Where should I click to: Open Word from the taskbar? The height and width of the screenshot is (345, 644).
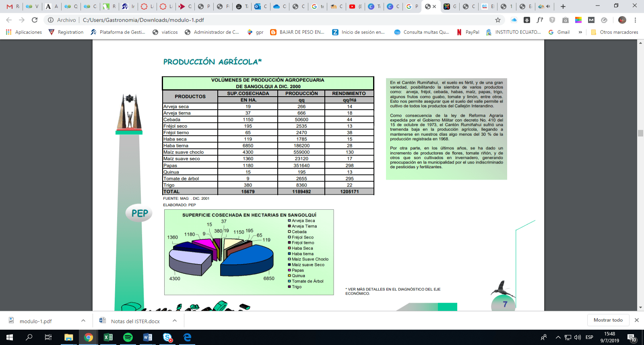[148, 337]
